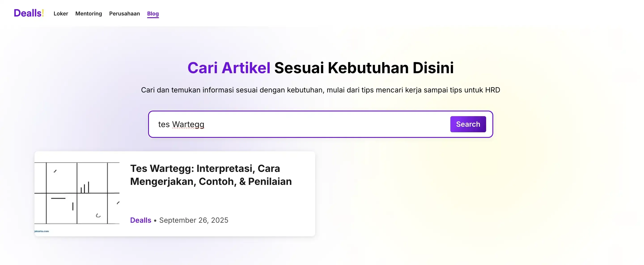Click the article card's second title line 'Mengerjakan, Contoh, & Penilaian'

(x=211, y=181)
